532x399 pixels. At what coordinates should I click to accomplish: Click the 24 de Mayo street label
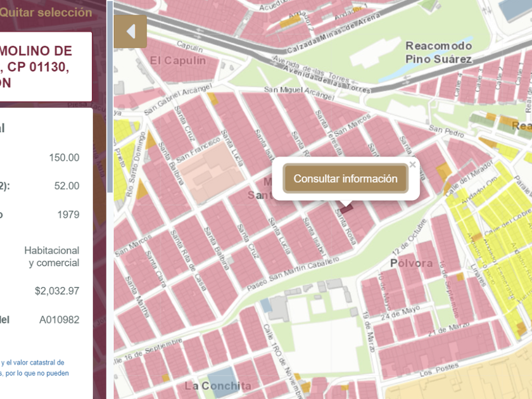400,313
